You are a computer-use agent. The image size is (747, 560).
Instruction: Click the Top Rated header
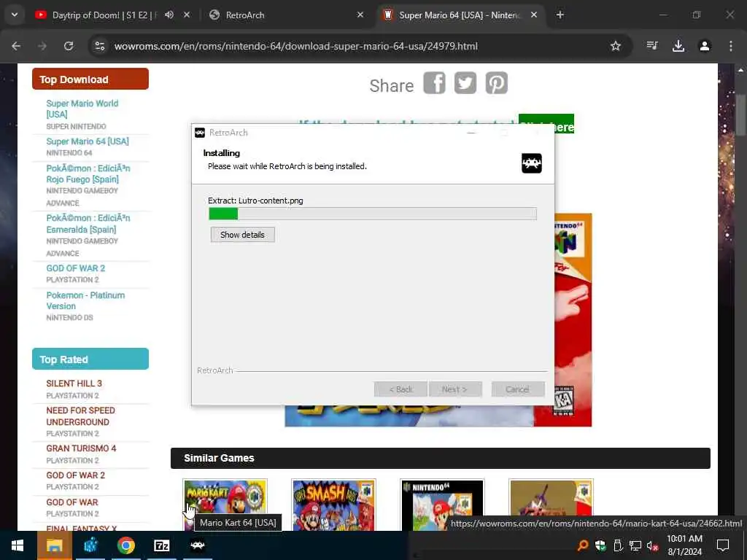tap(90, 359)
